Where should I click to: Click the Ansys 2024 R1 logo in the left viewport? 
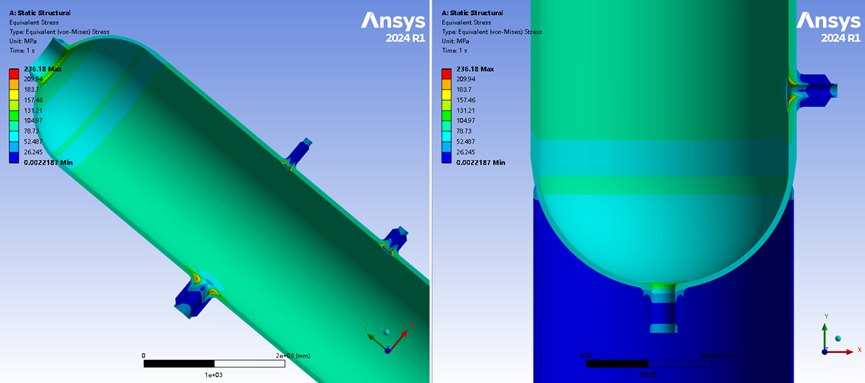tap(393, 28)
